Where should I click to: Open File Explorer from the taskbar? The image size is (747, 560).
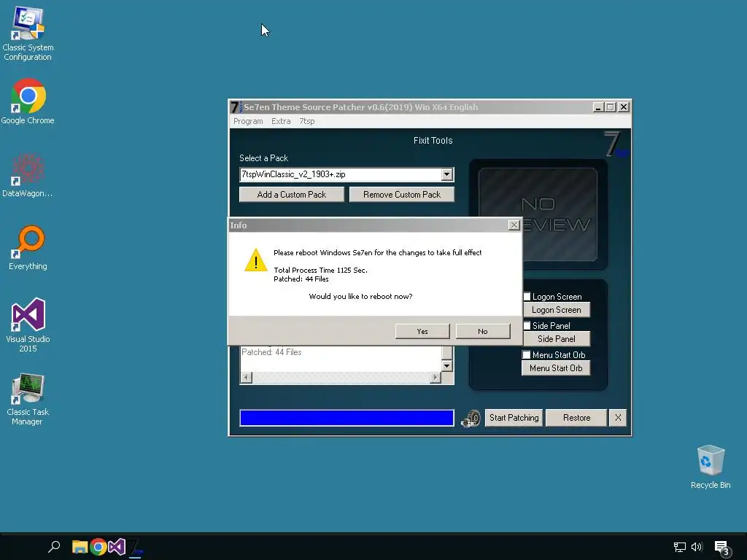pos(80,547)
